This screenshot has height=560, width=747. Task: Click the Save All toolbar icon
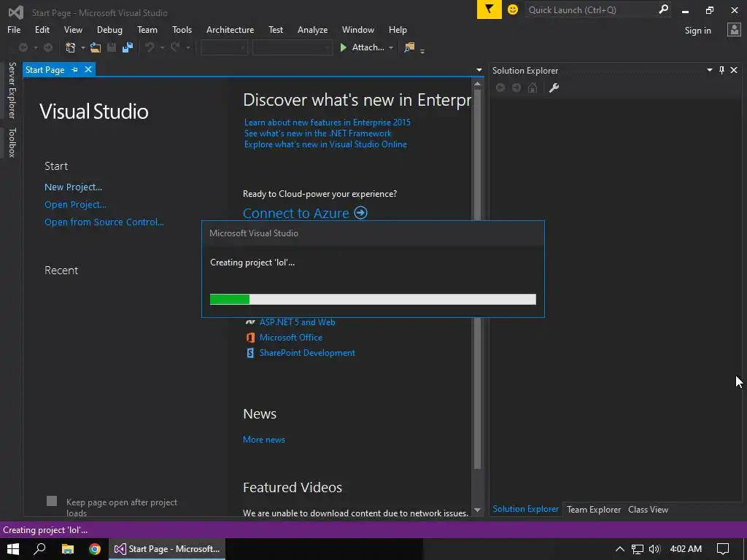tap(127, 47)
